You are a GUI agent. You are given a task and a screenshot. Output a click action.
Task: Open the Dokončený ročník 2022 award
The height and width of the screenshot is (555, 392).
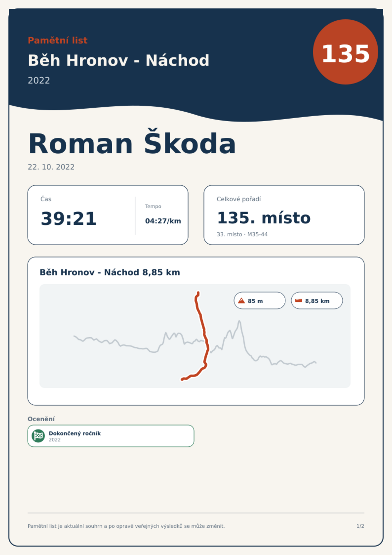(111, 436)
